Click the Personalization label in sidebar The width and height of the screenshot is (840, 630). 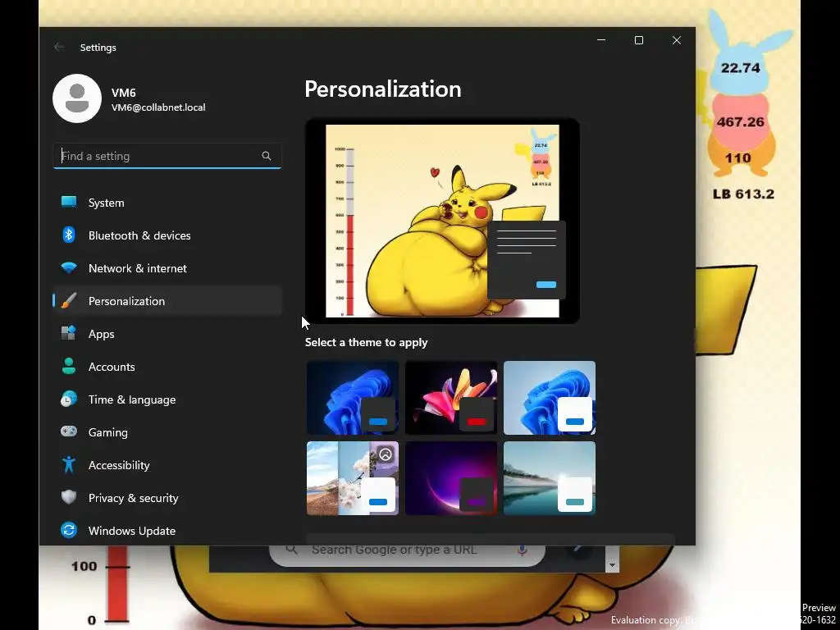[x=126, y=301]
